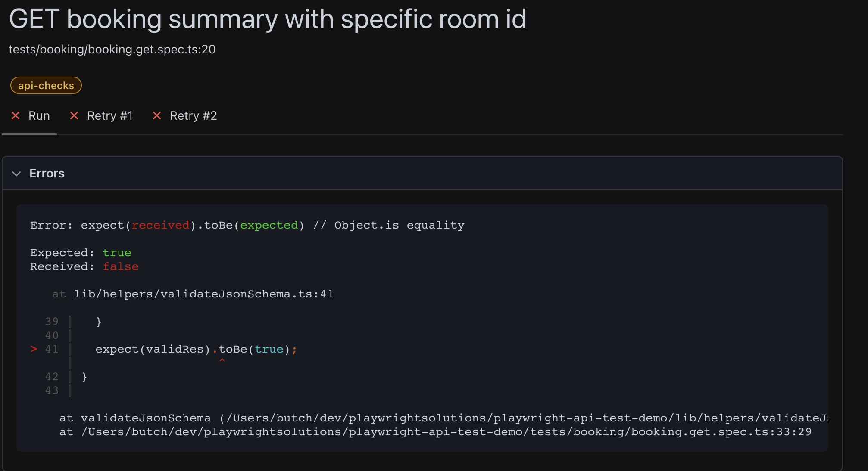Select the test title heading text
The image size is (868, 471).
(x=268, y=19)
